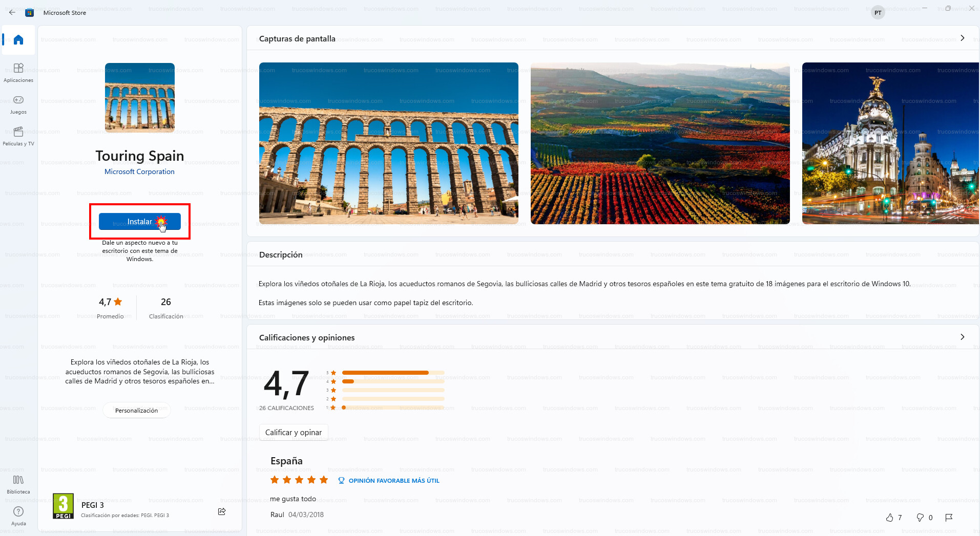Report the review with flag icon

pyautogui.click(x=949, y=518)
